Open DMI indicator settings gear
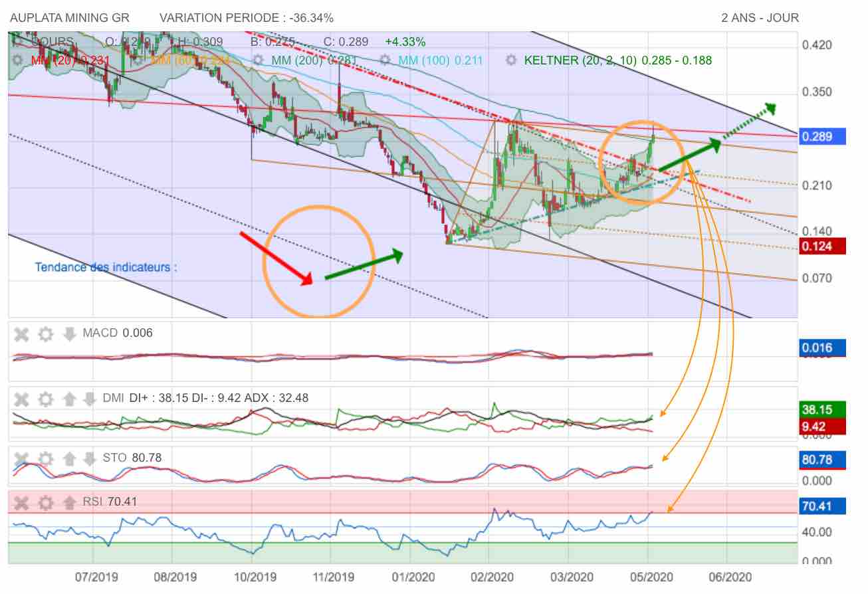Viewport: 868px width, 594px height. click(45, 399)
